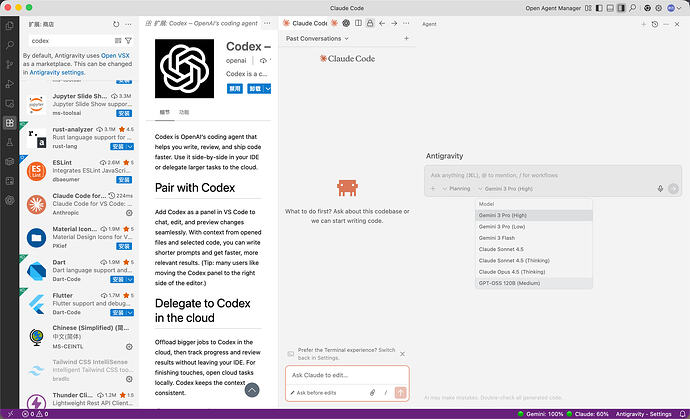Click the scroll-to-top circular button
Screen dimensions: 690x419
[252, 390]
